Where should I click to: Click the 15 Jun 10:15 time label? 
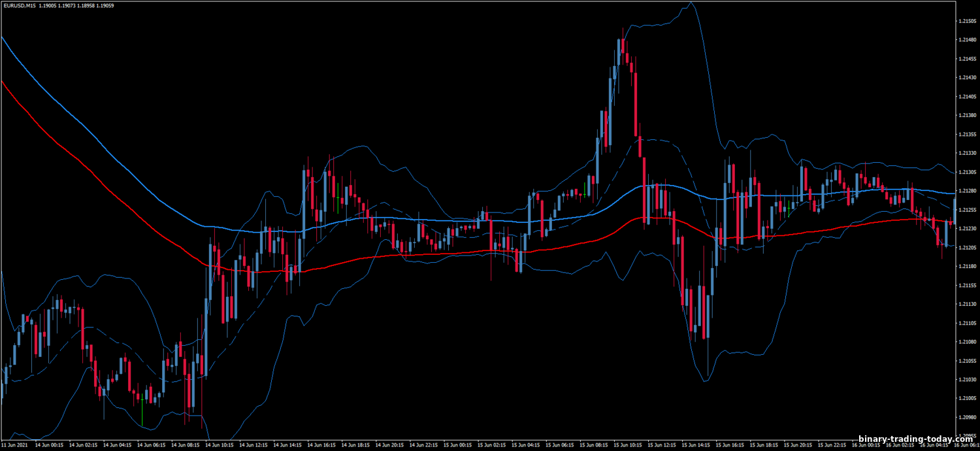click(x=629, y=445)
